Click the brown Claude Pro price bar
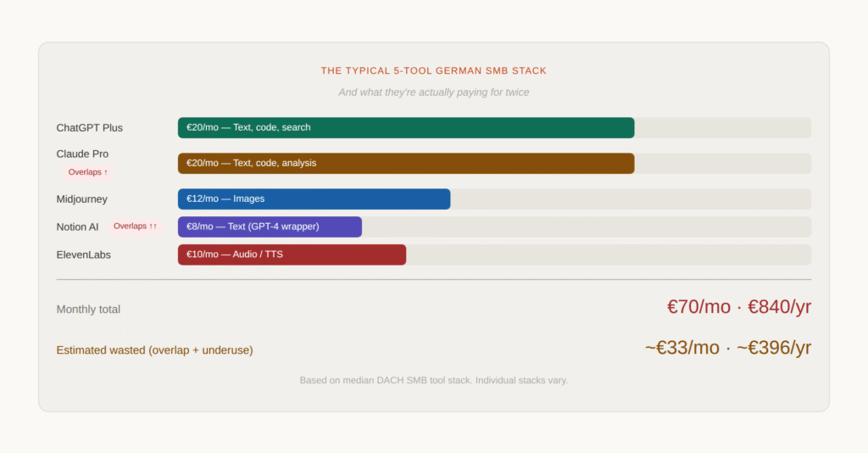 (x=405, y=163)
